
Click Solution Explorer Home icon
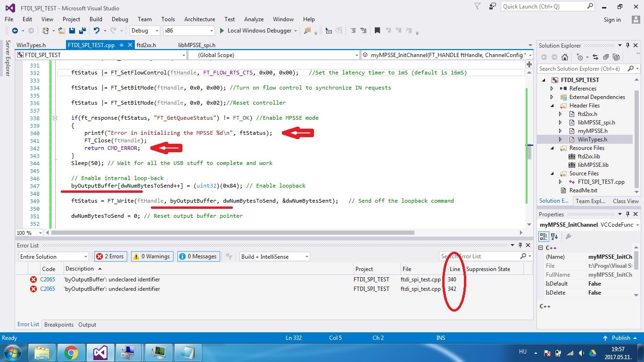pos(565,57)
